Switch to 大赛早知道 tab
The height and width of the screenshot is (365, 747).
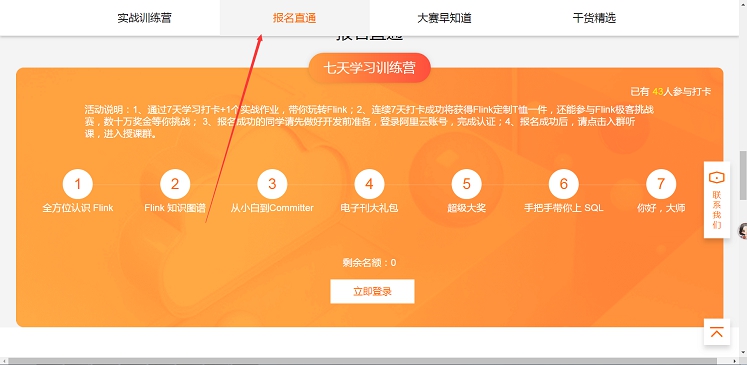444,18
